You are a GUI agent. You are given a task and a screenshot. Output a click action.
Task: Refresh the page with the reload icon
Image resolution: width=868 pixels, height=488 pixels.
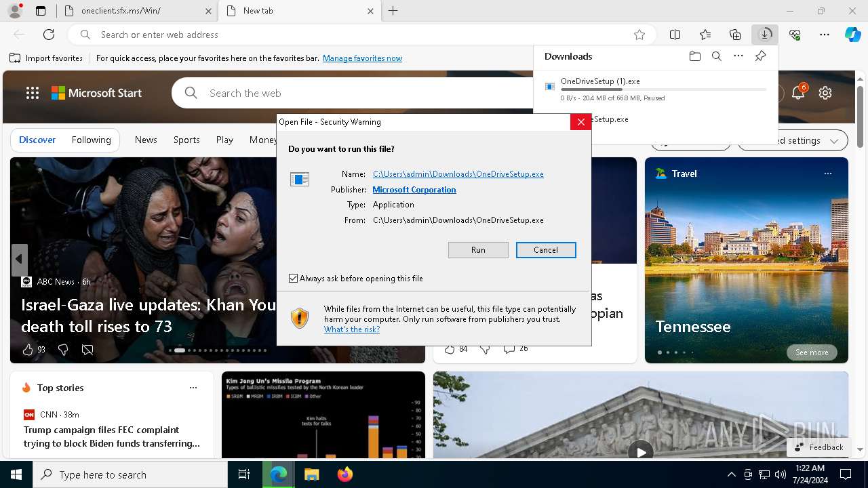click(49, 35)
